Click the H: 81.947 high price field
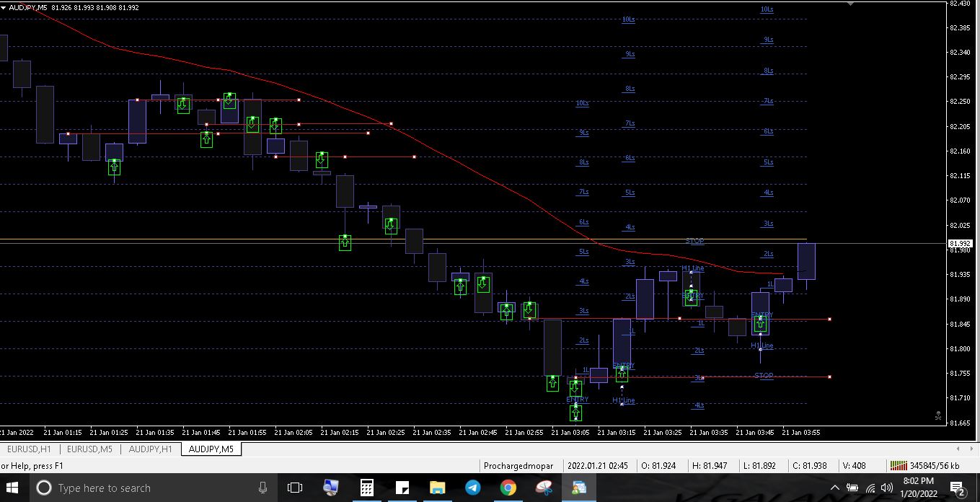980x502 pixels. pyautogui.click(x=710, y=466)
